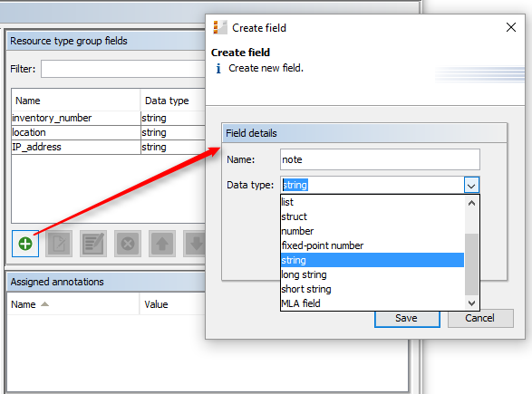
Task: Click the greyed move down arrow icon
Action: pos(195,244)
